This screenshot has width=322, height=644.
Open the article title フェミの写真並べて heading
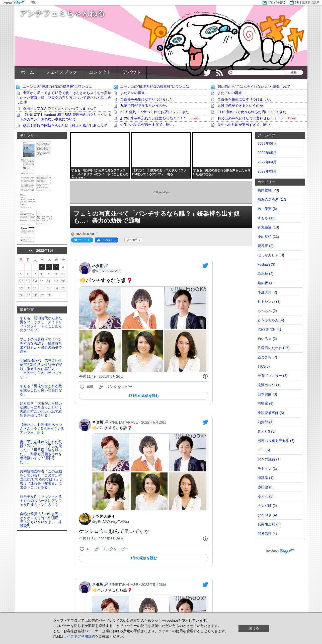pos(157,217)
